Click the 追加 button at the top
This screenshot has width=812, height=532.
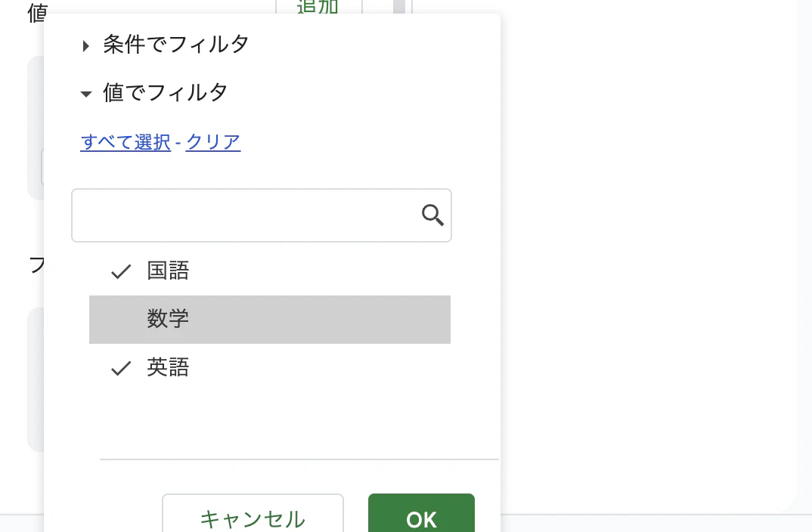[319, 6]
